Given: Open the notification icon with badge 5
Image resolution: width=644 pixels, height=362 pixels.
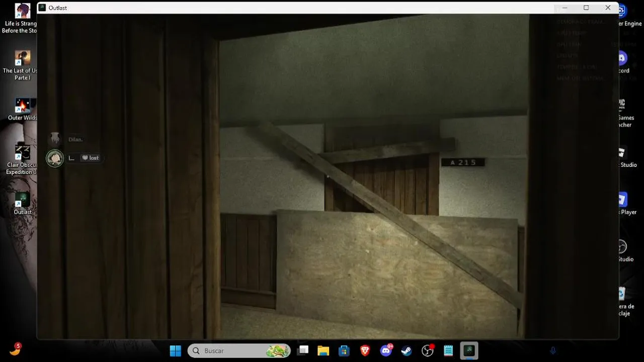Looking at the screenshot, I should pyautogui.click(x=15, y=349).
